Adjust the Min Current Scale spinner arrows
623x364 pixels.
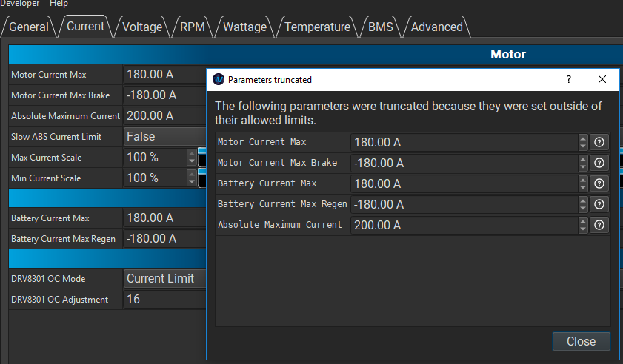tap(192, 178)
